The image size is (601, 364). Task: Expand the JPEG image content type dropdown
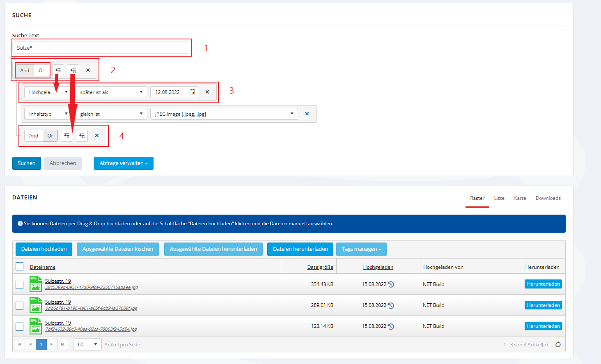pyautogui.click(x=224, y=114)
